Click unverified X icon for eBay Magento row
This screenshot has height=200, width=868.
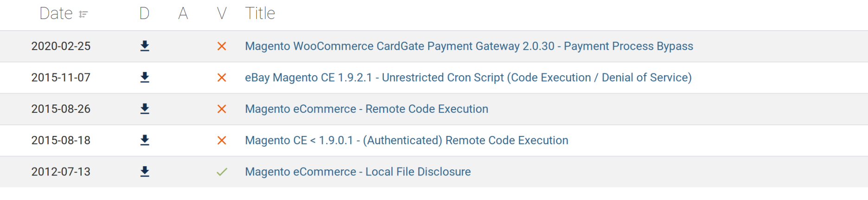click(222, 77)
